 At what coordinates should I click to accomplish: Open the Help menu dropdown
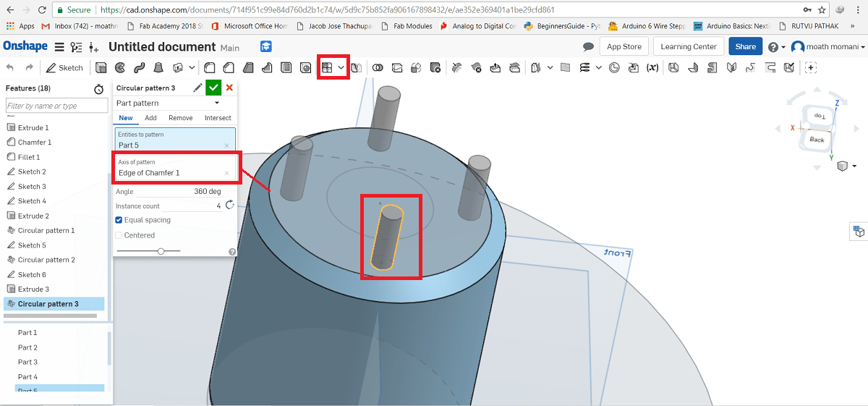point(776,47)
